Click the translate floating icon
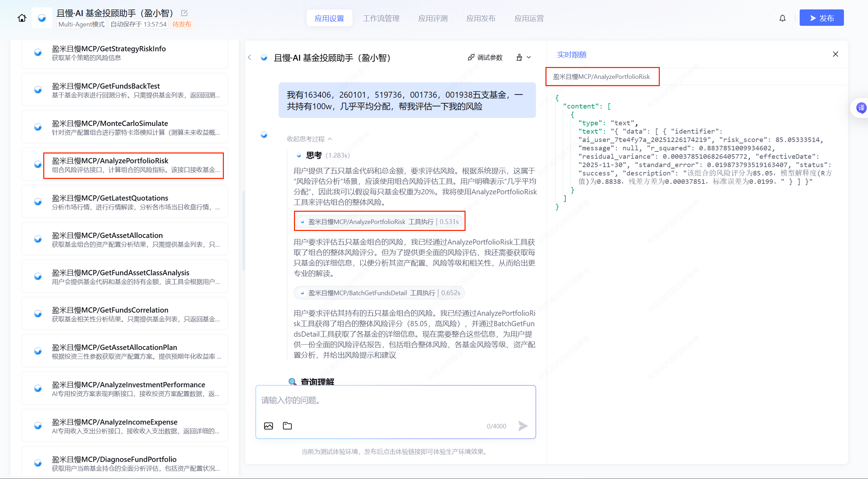Screen dimensions: 868x479 pos(861,108)
